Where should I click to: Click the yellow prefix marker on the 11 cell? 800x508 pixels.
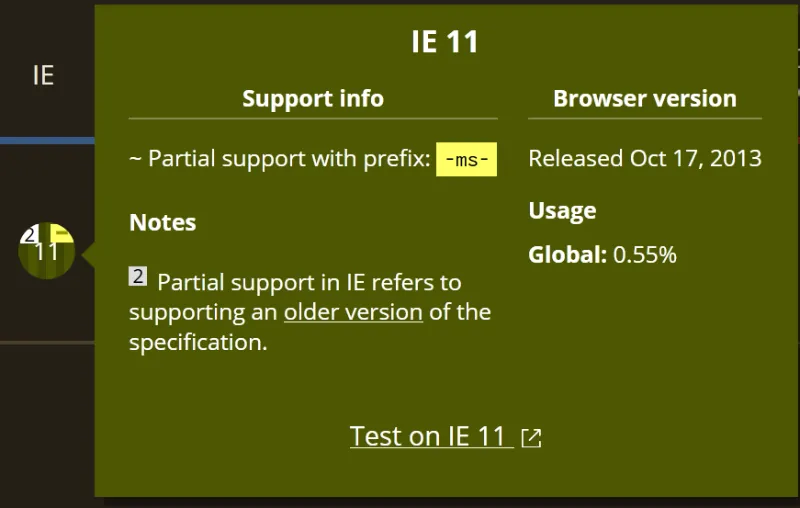pos(62,233)
